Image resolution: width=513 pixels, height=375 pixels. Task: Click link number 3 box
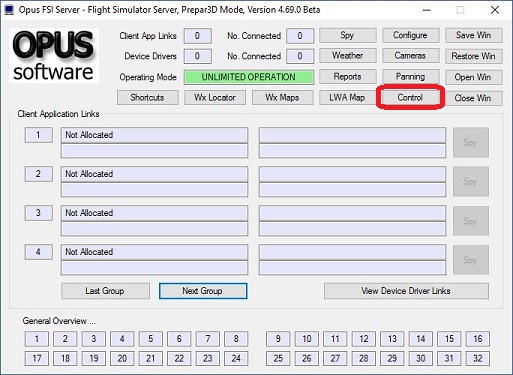39,213
